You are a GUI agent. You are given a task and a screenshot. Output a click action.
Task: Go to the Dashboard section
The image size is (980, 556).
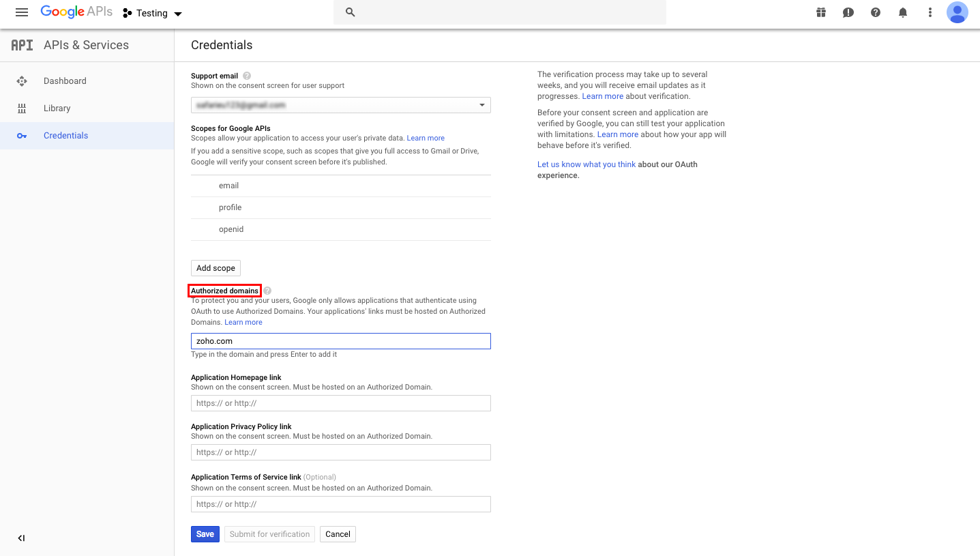pos(65,81)
